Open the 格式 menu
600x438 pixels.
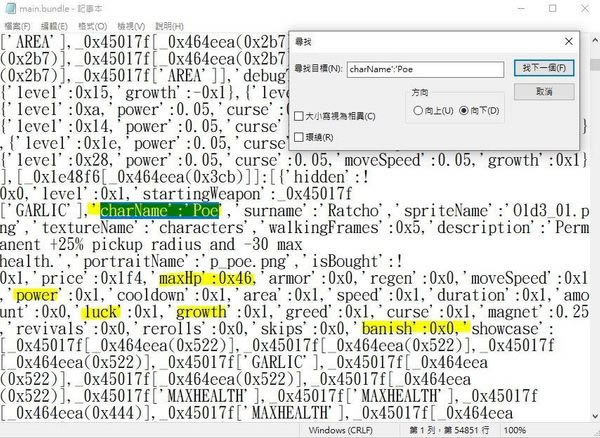tap(93, 25)
